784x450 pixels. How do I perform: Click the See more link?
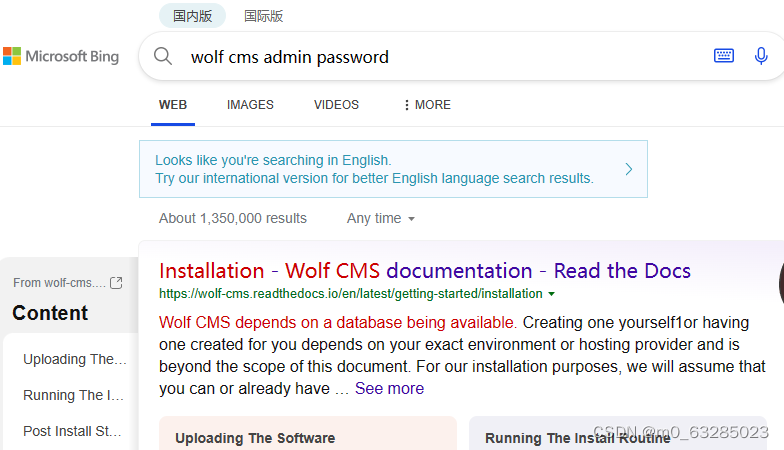[x=390, y=388]
